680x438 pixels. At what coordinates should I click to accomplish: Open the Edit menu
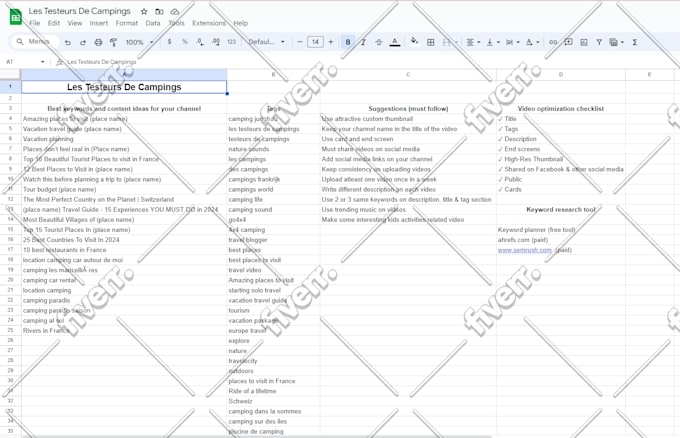[54, 23]
